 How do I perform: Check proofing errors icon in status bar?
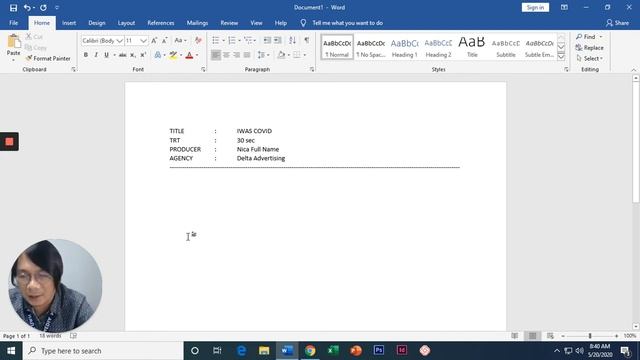(73, 336)
